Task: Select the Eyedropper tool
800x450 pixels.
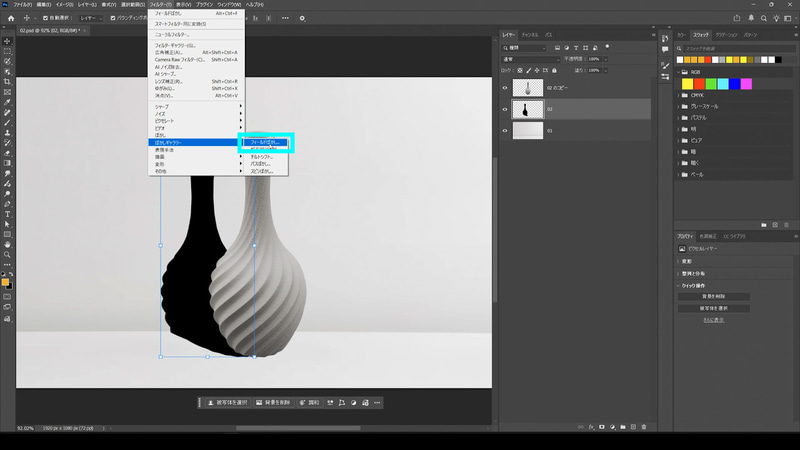Action: coord(7,102)
